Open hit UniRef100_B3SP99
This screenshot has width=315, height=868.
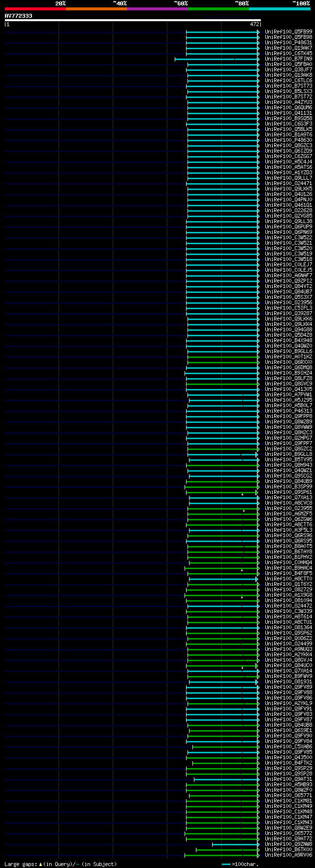[x=288, y=486]
